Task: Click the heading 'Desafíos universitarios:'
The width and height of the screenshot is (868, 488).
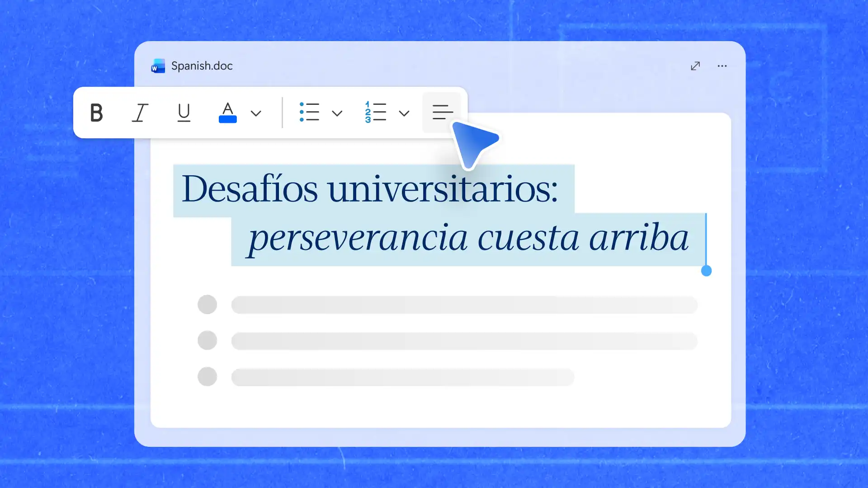Action: point(370,189)
